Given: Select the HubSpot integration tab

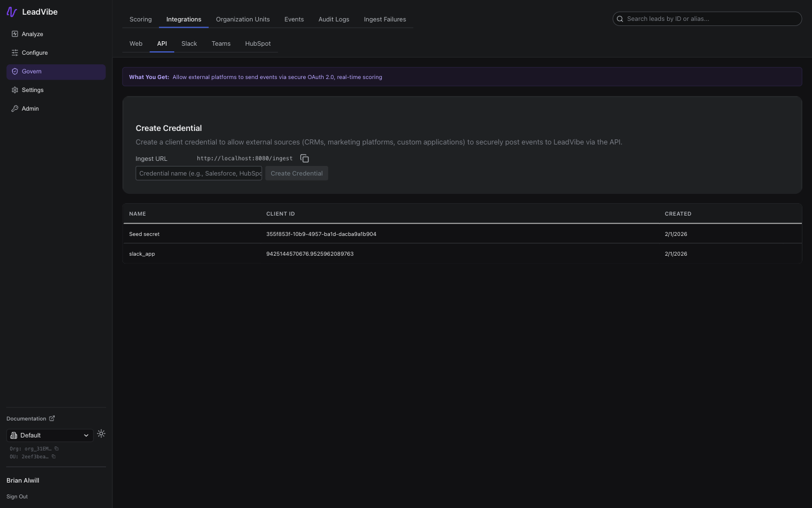Looking at the screenshot, I should point(258,43).
